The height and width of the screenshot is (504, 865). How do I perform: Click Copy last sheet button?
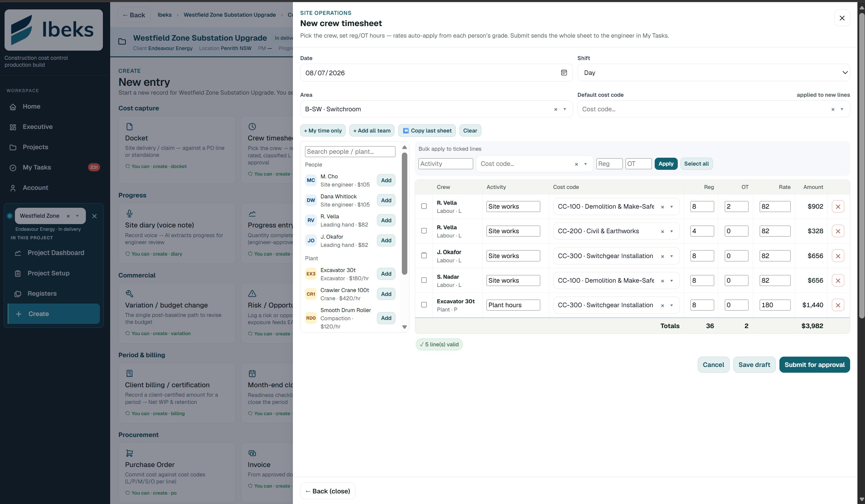coord(427,131)
